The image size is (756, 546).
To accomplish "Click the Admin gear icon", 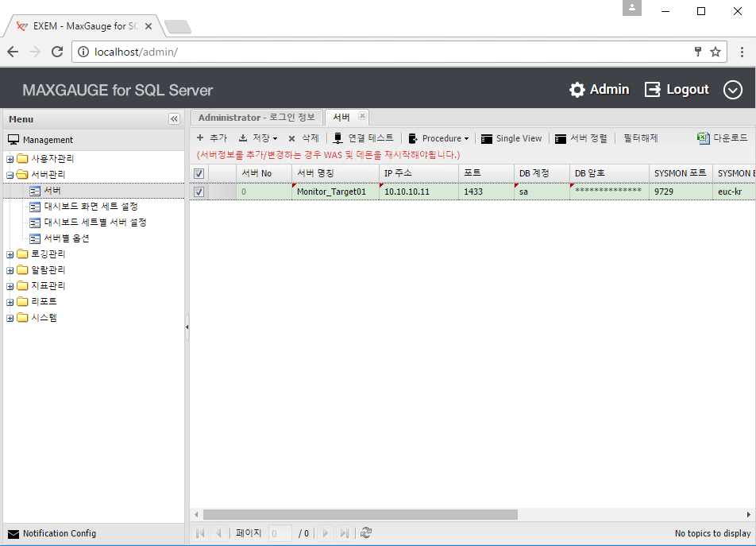I will [577, 90].
